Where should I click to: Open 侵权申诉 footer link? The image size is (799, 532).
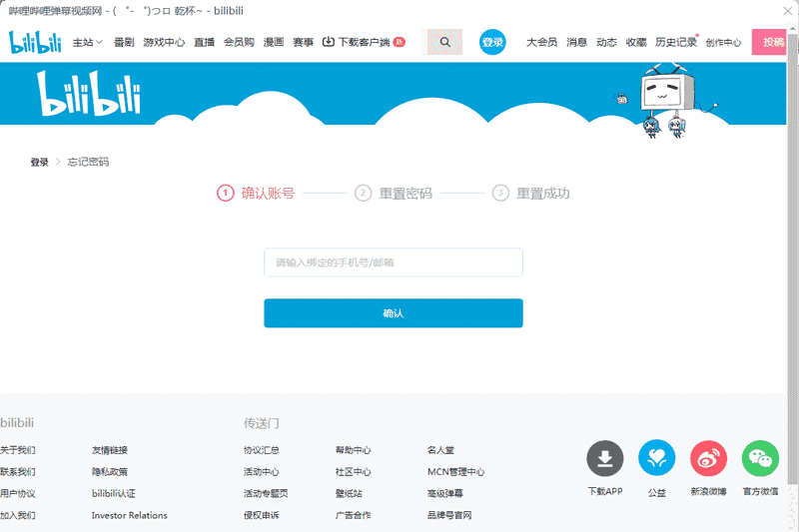pyautogui.click(x=262, y=515)
